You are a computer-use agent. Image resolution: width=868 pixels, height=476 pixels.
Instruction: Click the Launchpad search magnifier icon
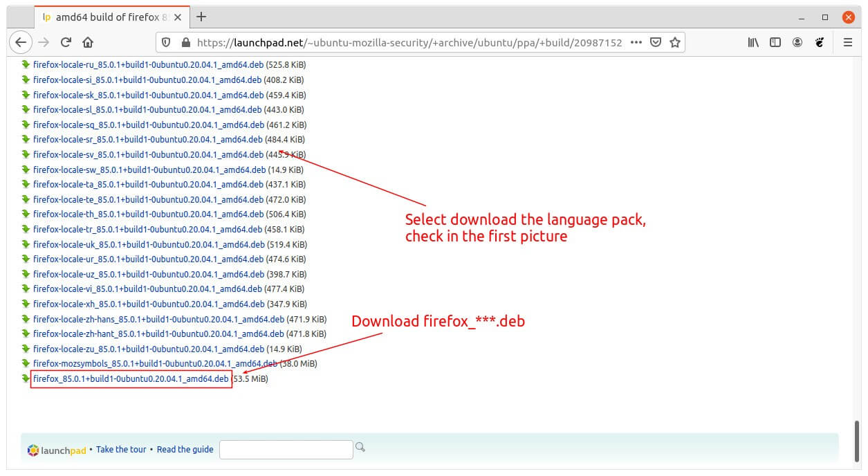pos(360,448)
